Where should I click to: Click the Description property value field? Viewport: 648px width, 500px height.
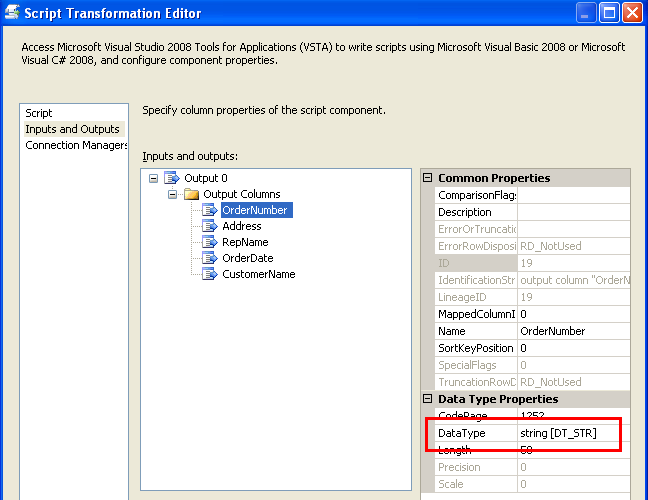(x=573, y=212)
